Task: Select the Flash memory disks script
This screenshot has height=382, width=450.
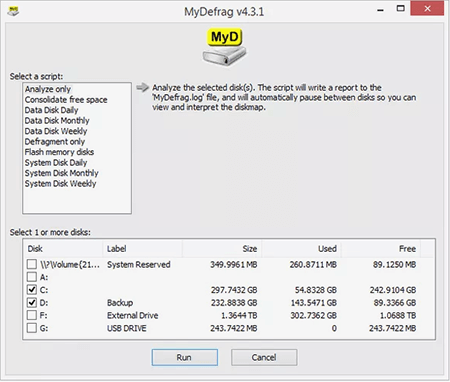Action: 59,152
